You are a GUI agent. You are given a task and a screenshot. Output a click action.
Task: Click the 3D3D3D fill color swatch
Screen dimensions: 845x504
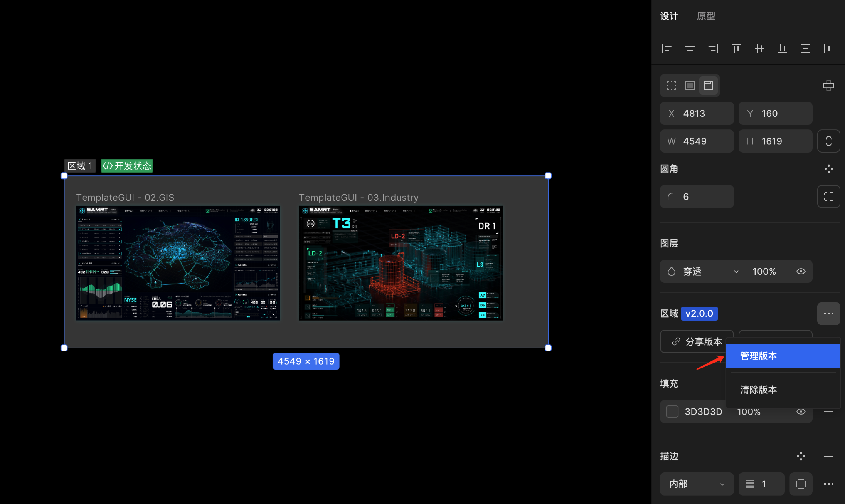pyautogui.click(x=672, y=412)
